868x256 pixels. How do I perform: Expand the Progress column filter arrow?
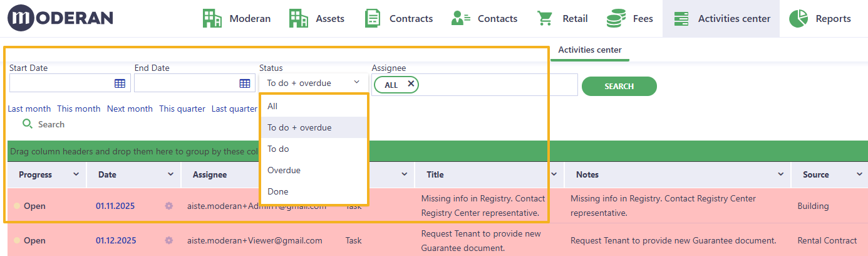(x=76, y=174)
